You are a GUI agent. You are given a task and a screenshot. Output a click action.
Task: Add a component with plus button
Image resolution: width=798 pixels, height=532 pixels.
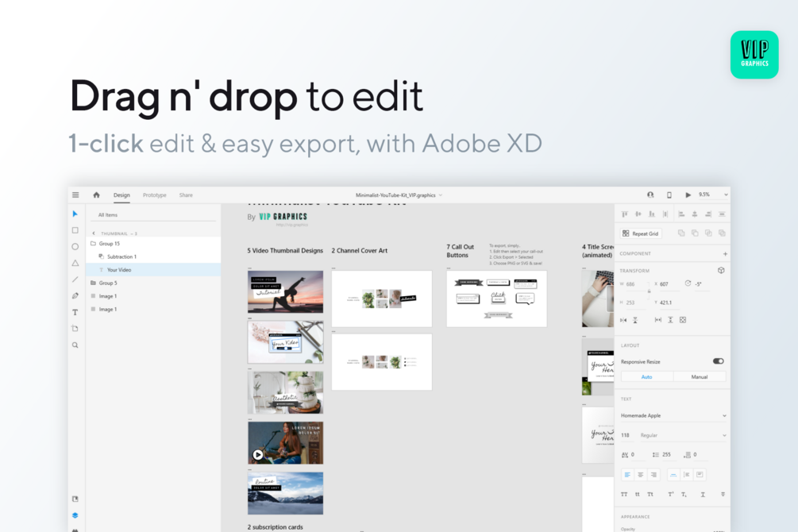(725, 253)
